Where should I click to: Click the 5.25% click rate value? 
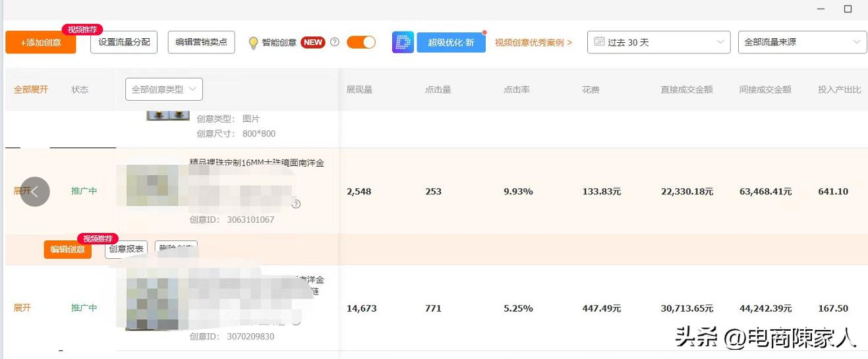point(518,308)
